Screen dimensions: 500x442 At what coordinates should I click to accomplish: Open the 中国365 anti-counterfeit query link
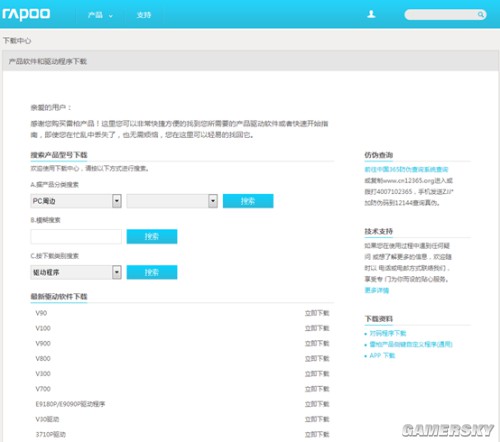click(406, 170)
